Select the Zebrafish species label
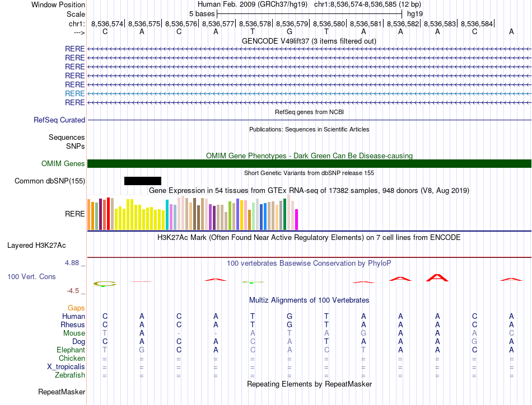532x405 pixels. [70, 375]
